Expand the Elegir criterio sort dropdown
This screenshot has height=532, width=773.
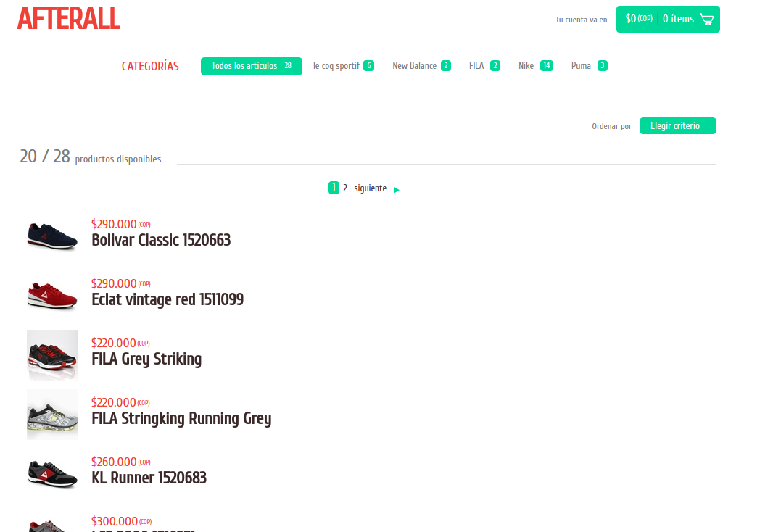(x=677, y=126)
